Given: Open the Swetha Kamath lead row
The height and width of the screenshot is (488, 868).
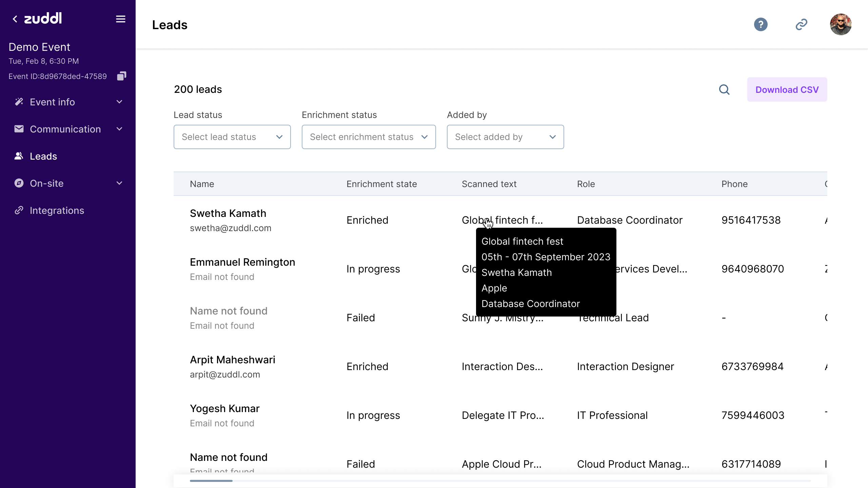Looking at the screenshot, I should (x=228, y=213).
